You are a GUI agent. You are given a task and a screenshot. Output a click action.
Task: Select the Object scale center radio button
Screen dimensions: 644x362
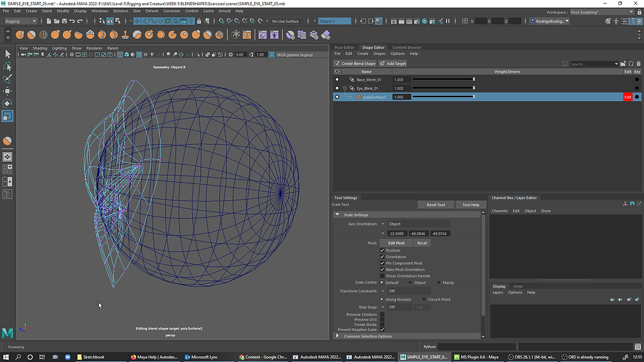click(x=410, y=283)
